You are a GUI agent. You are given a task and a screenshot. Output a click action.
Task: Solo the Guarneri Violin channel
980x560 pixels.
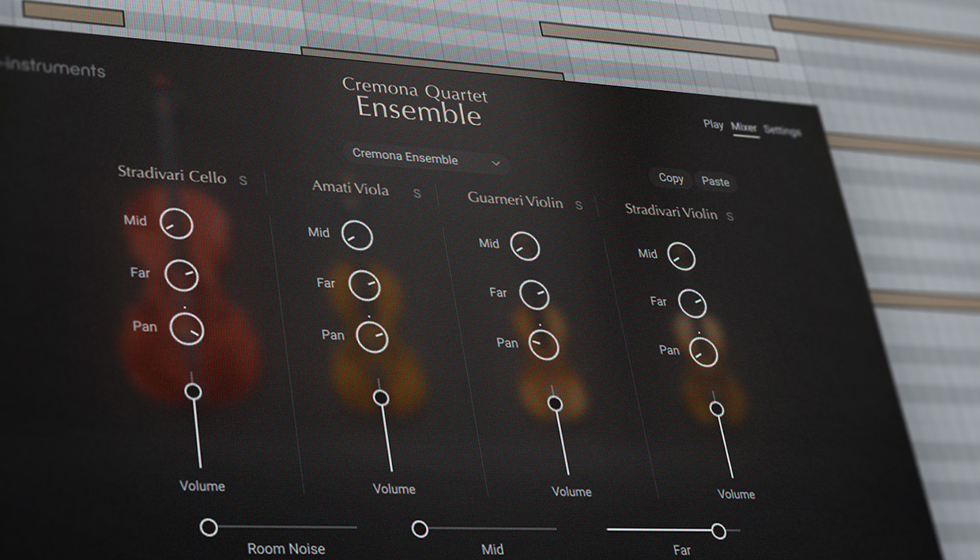[x=579, y=205]
